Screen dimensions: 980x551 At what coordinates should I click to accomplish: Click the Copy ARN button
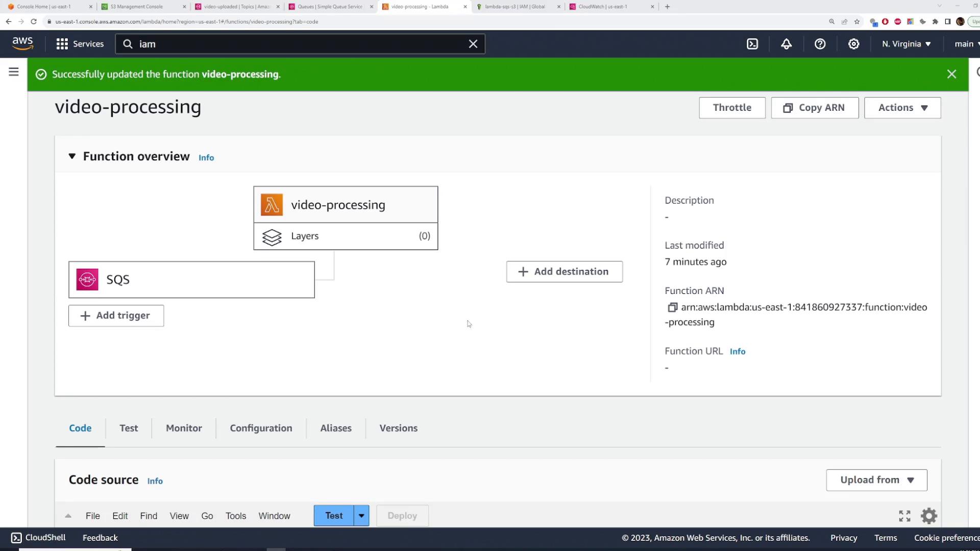tap(815, 108)
